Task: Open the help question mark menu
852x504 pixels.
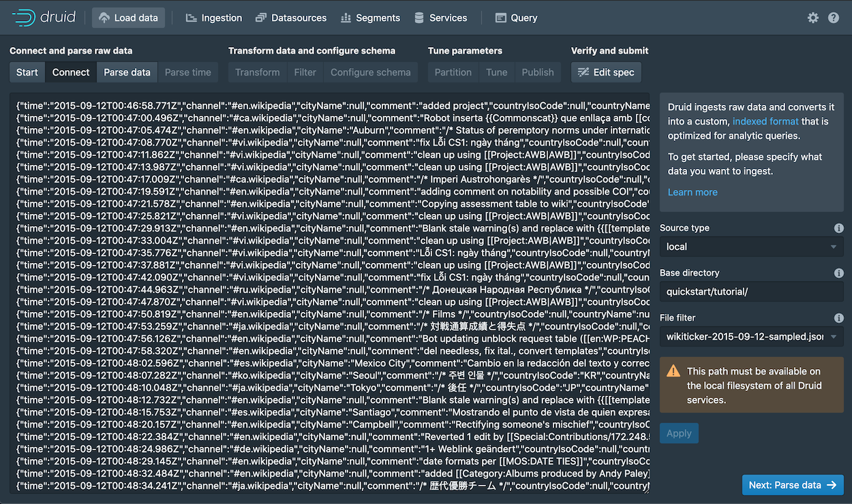Action: [x=834, y=18]
